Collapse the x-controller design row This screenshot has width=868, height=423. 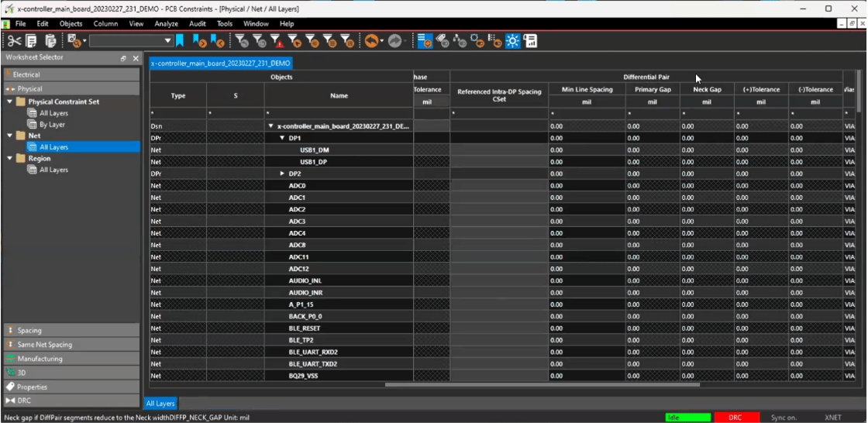[x=270, y=126]
